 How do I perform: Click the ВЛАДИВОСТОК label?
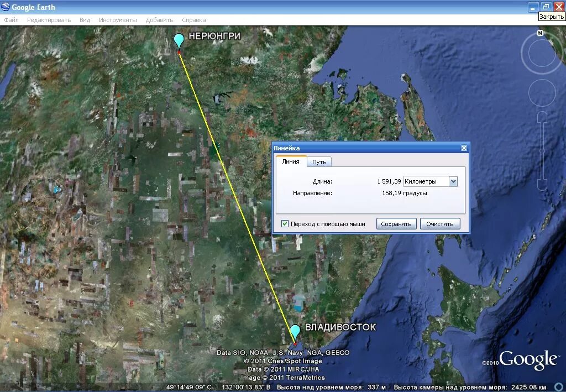coord(340,327)
